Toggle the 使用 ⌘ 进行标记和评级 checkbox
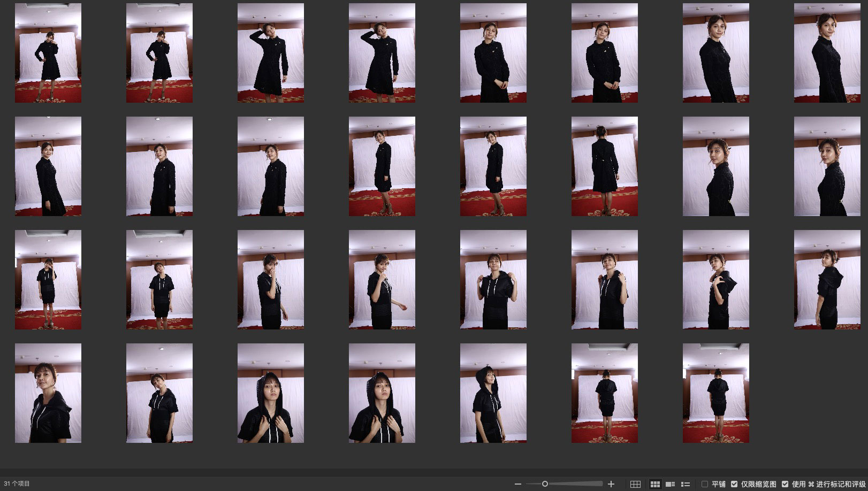This screenshot has height=491, width=868. point(785,484)
